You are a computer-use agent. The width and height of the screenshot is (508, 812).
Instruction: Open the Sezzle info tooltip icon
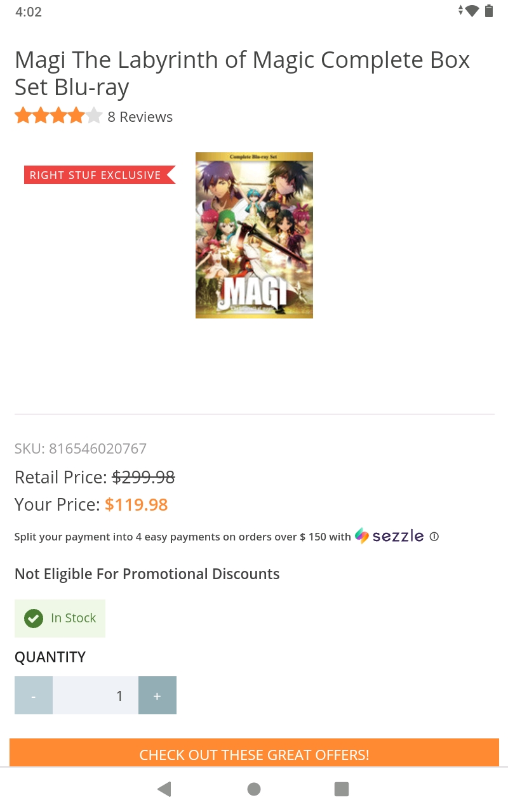point(434,536)
